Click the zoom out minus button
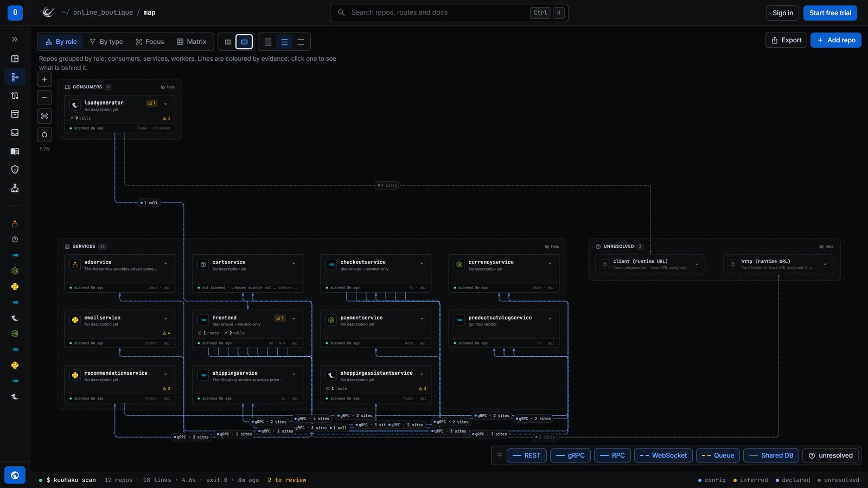Viewport: 868px width, 488px height. [x=44, y=98]
